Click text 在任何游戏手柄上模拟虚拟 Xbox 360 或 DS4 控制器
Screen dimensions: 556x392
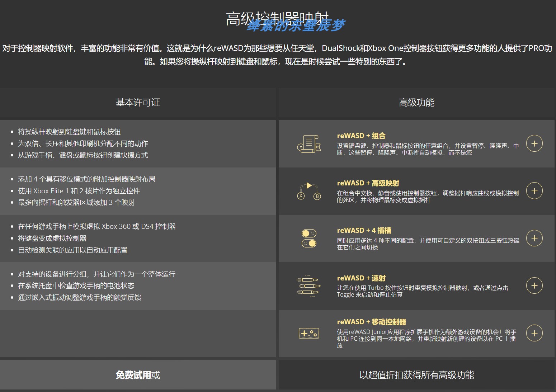97,226
